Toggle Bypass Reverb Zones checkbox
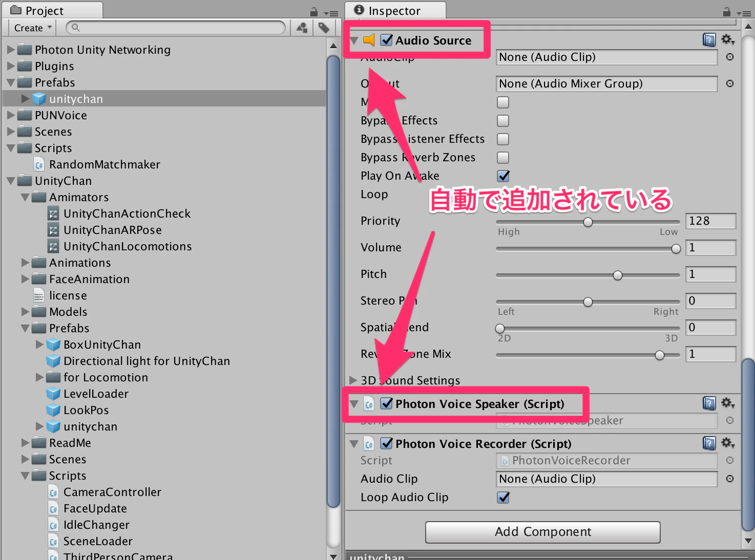This screenshot has height=560, width=755. [503, 158]
